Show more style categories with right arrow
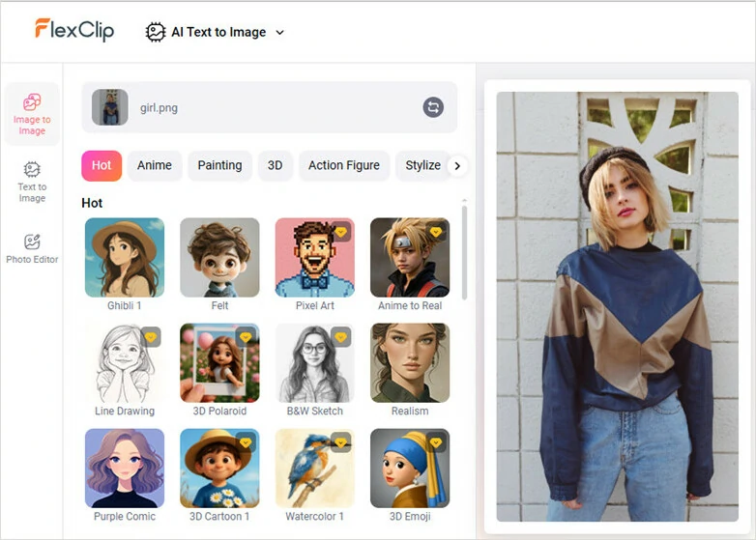The image size is (756, 540). click(x=457, y=166)
